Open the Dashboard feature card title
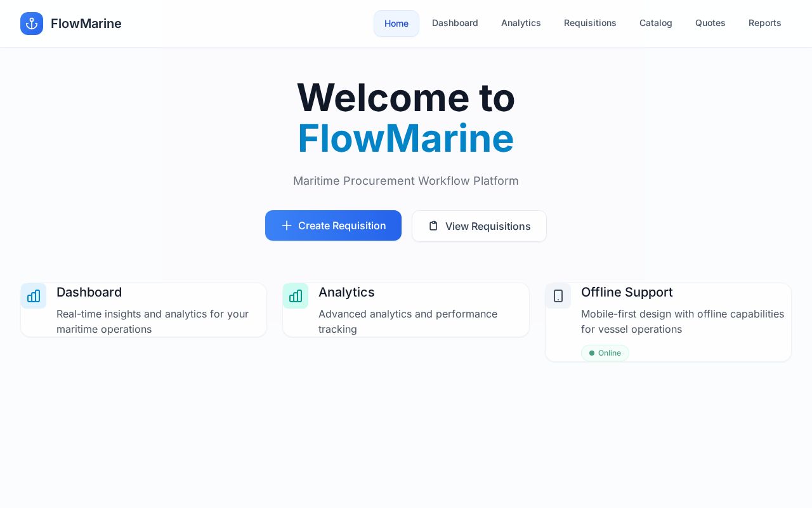 (x=89, y=292)
